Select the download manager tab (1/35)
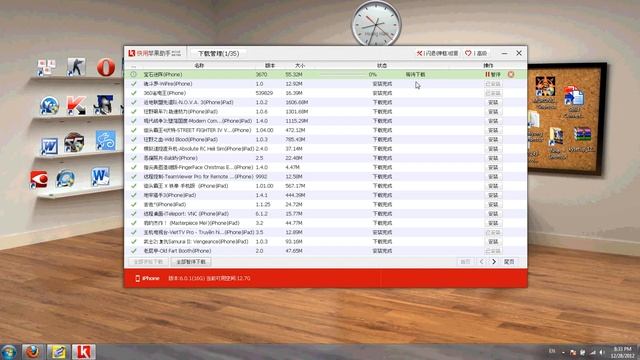 [x=218, y=53]
